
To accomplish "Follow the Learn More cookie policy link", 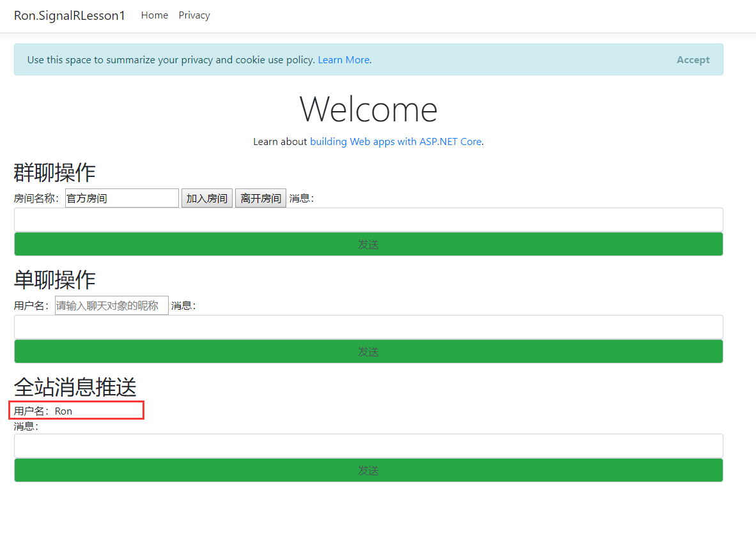I will (x=344, y=60).
